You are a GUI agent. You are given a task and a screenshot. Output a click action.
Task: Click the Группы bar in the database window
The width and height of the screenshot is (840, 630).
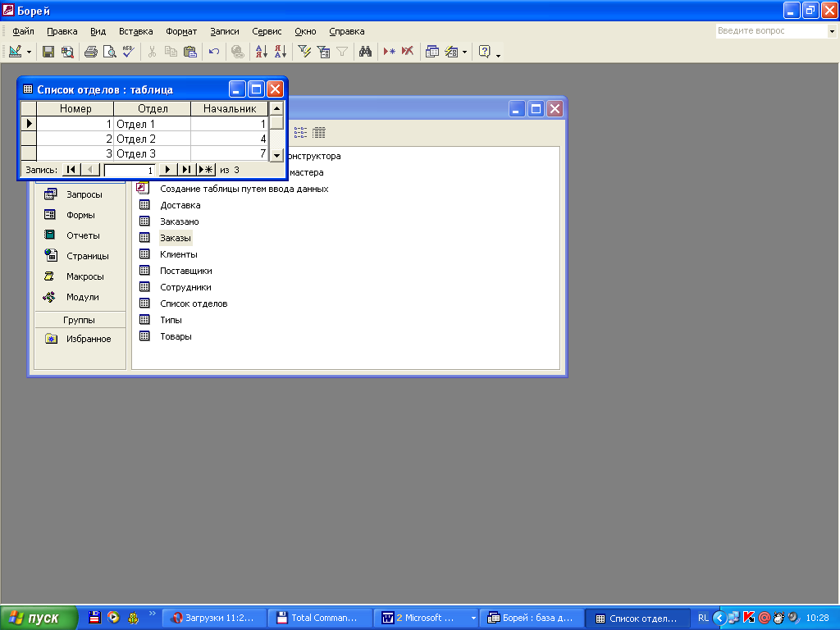80,320
